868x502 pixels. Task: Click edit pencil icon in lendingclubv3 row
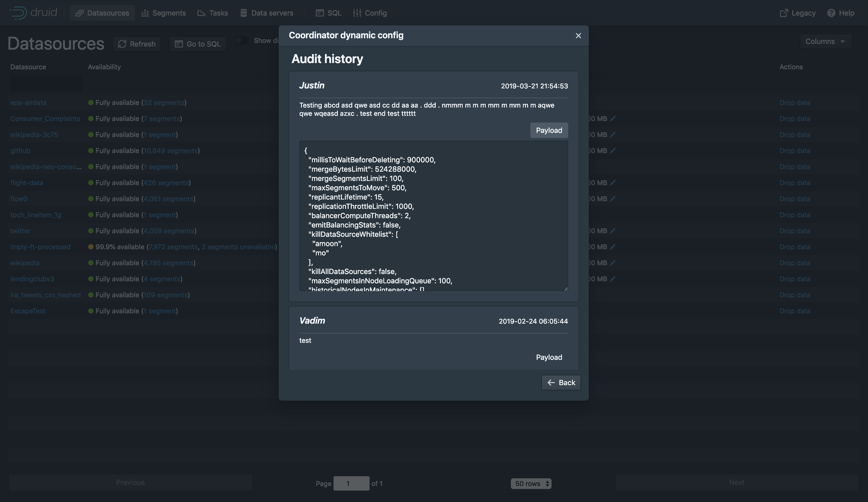click(612, 279)
